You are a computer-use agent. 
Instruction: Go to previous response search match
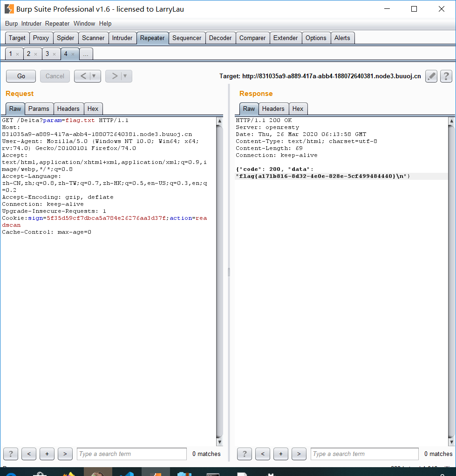(x=263, y=454)
